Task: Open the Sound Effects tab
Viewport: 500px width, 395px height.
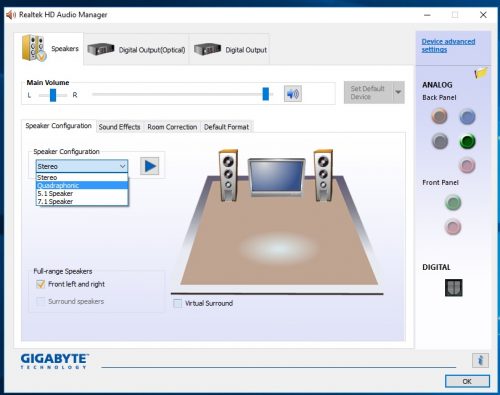Action: pos(119,127)
